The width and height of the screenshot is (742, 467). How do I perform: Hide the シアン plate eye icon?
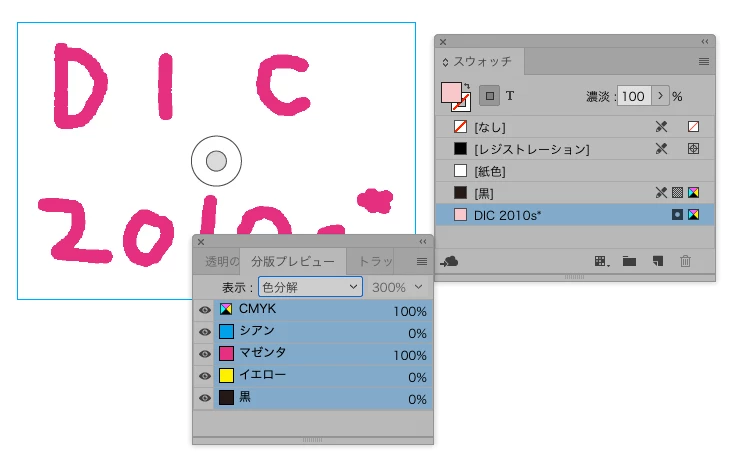(x=205, y=332)
